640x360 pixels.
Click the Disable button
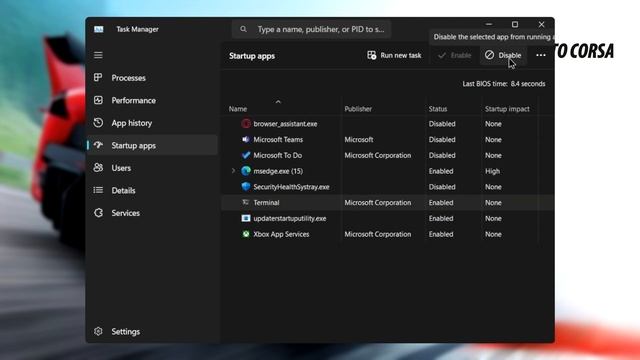[503, 55]
